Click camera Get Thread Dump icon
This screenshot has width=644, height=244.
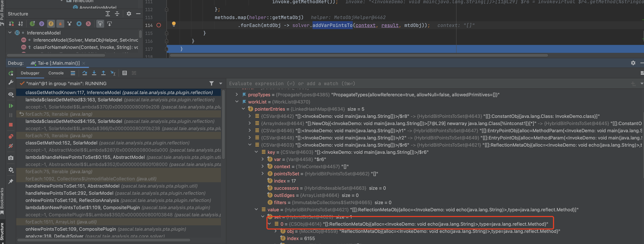point(11,158)
